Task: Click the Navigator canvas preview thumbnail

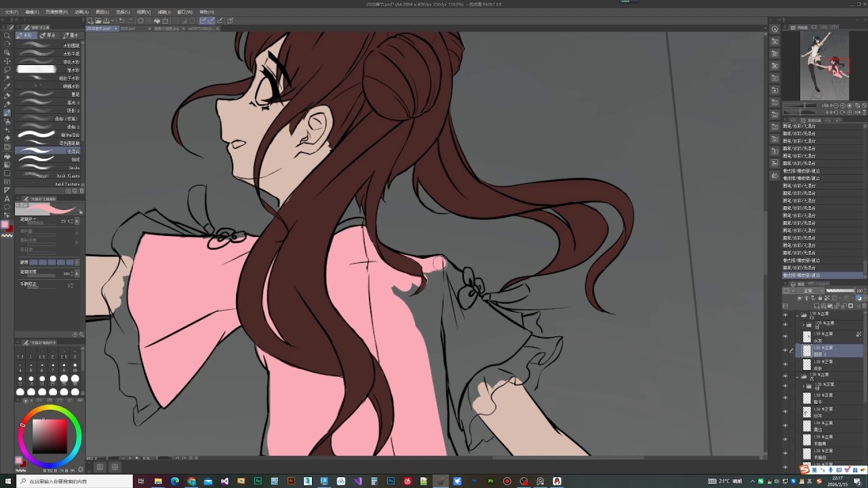Action: (824, 66)
